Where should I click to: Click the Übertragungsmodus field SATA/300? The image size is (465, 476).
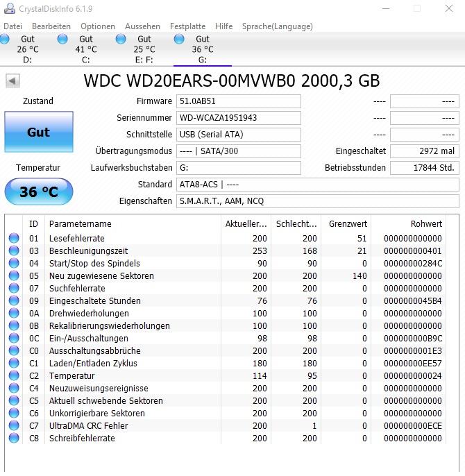(x=239, y=151)
